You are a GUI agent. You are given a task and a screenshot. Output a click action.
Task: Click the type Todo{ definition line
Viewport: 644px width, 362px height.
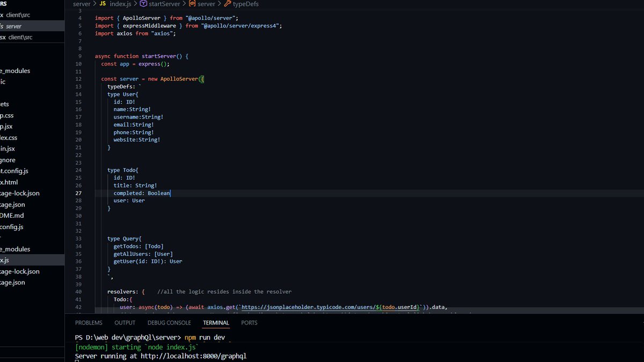123,170
